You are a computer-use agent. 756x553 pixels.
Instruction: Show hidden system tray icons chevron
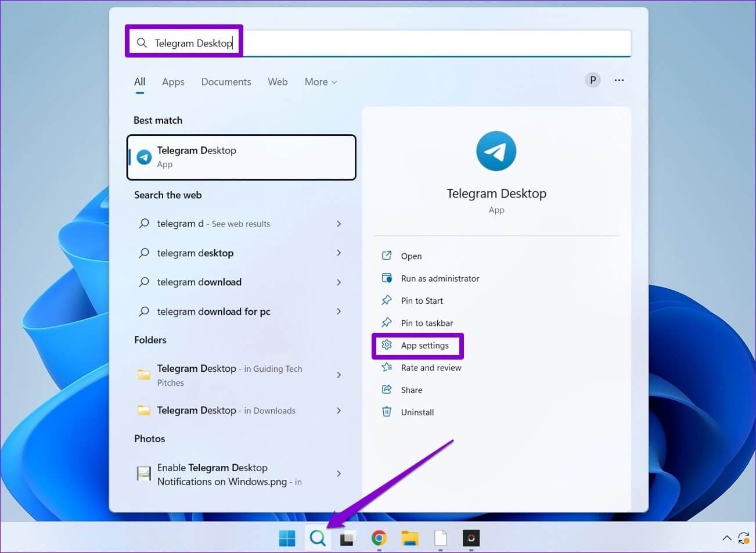pyautogui.click(x=726, y=538)
